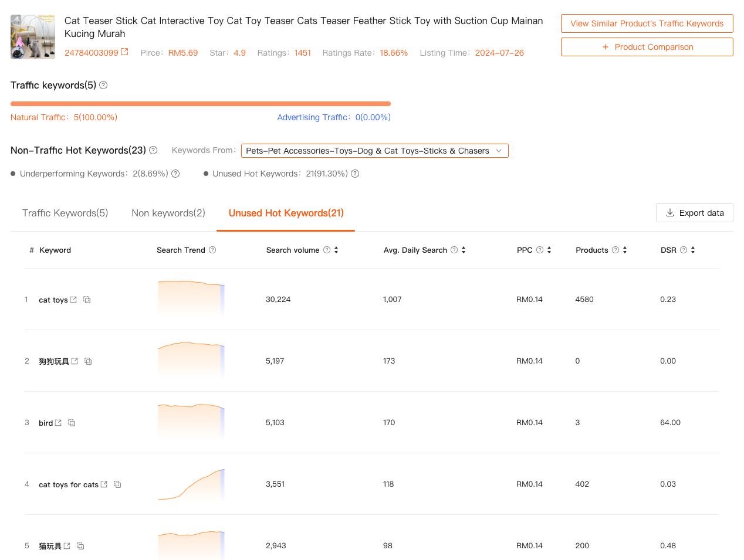The height and width of the screenshot is (560, 744).
Task: Open external link for 'bird' keyword
Action: pos(58,423)
